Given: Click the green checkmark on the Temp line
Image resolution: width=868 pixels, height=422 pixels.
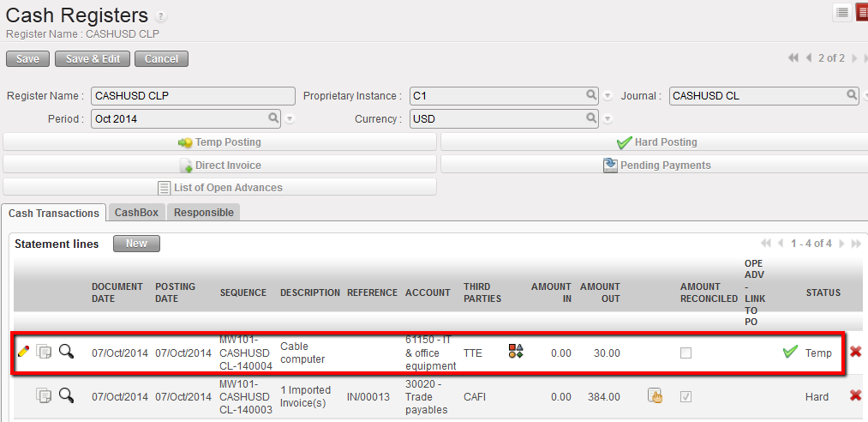Looking at the screenshot, I should (790, 353).
